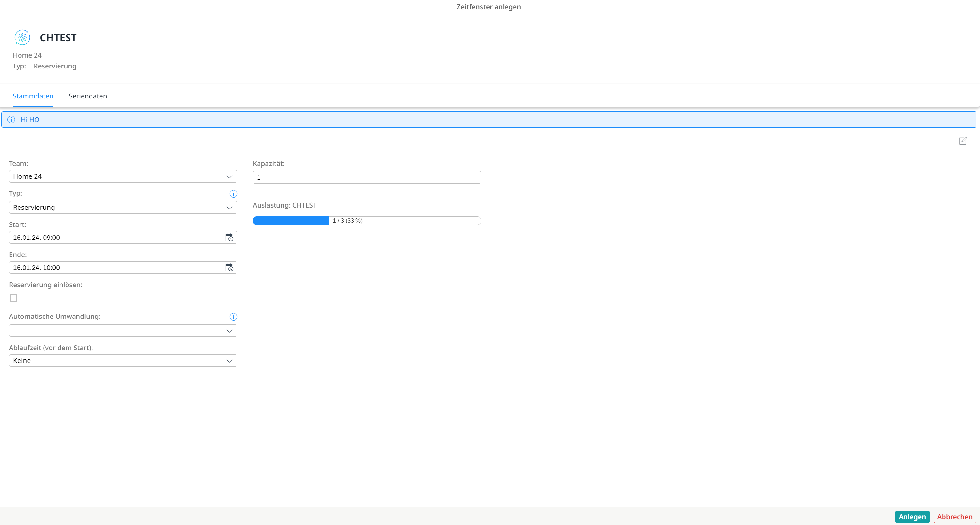Expand the Automatische Umwandlung dropdown
This screenshot has width=980, height=525.
[x=123, y=331]
